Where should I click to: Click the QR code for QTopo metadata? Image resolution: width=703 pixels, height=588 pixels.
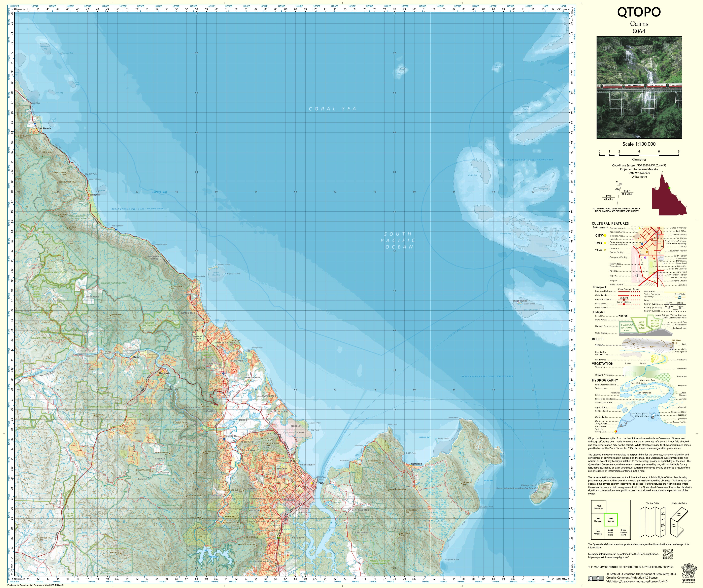tap(668, 554)
